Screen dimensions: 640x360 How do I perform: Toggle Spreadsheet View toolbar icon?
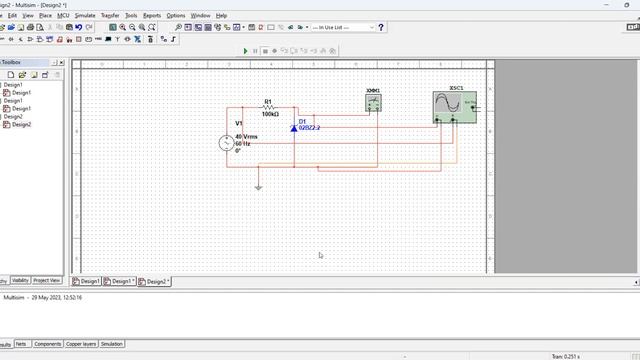click(x=198, y=27)
